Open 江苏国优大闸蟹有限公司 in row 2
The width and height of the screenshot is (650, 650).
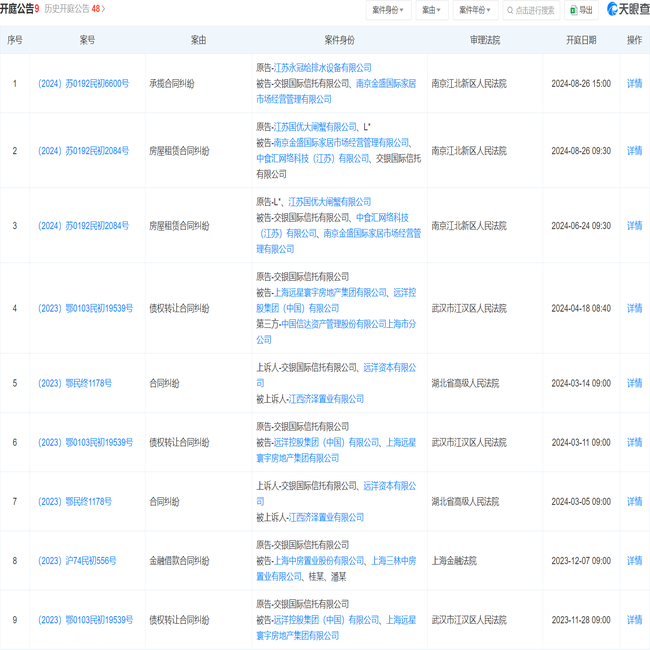[315, 127]
